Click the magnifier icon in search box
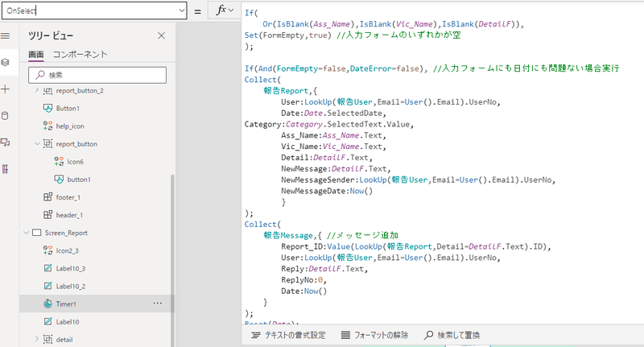This screenshot has width=644, height=347. coord(39,75)
